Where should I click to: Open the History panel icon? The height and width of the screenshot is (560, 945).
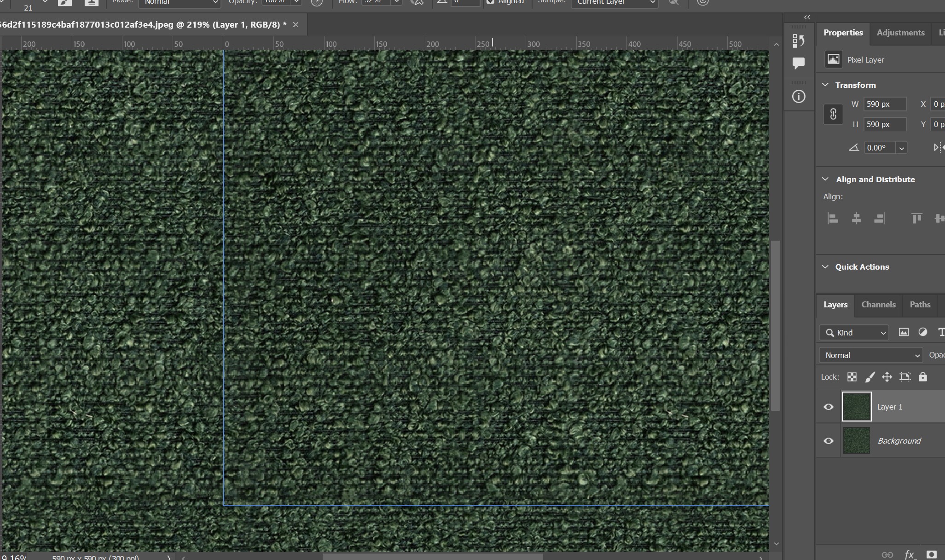pyautogui.click(x=798, y=41)
